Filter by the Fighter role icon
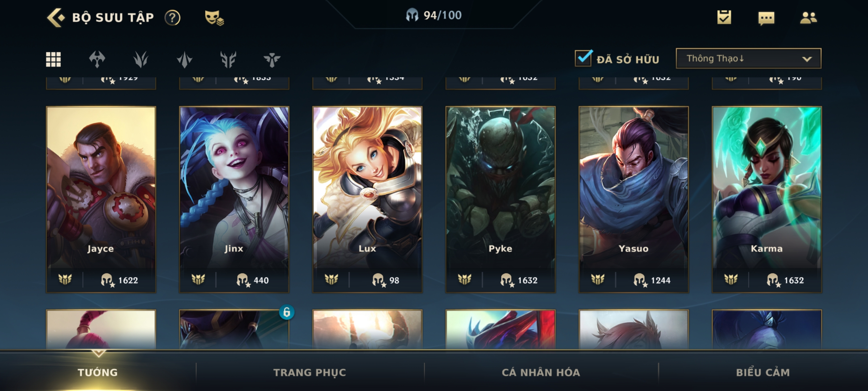 [97, 59]
